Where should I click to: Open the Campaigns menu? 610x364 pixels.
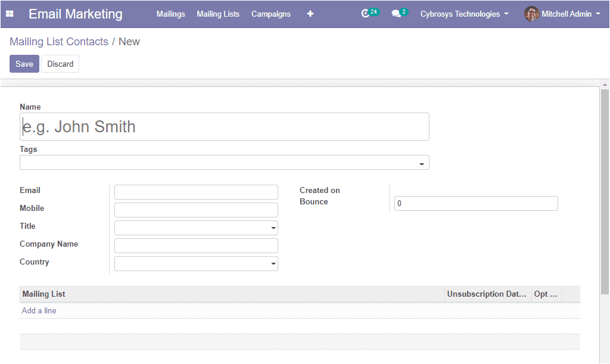point(271,14)
